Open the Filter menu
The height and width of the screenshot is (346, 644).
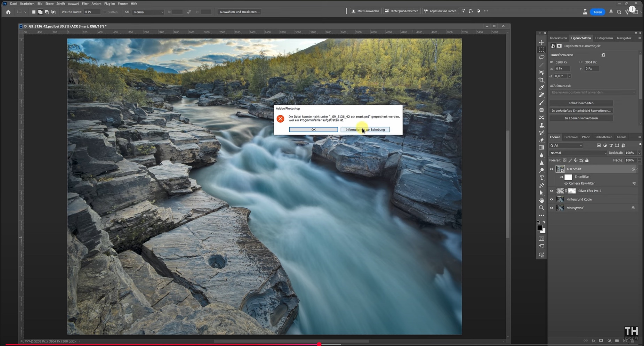pos(85,3)
